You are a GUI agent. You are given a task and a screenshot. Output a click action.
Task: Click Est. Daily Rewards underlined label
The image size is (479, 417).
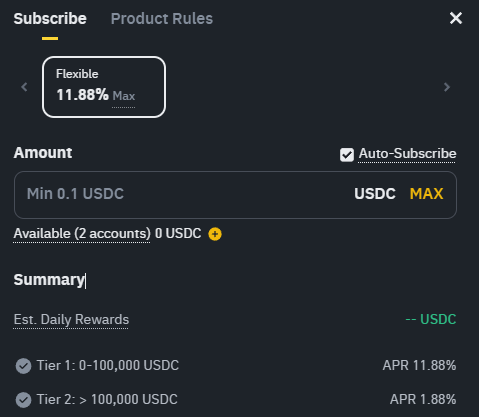(x=71, y=320)
